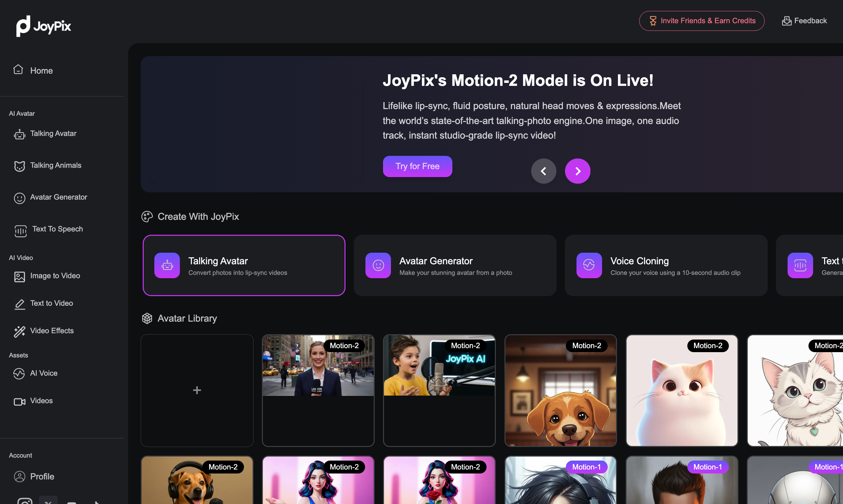
Task: Navigate to Home in the sidebar
Action: coord(41,71)
